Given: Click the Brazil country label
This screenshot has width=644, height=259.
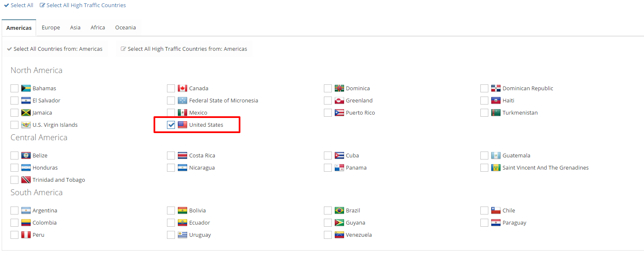Looking at the screenshot, I should pos(353,210).
